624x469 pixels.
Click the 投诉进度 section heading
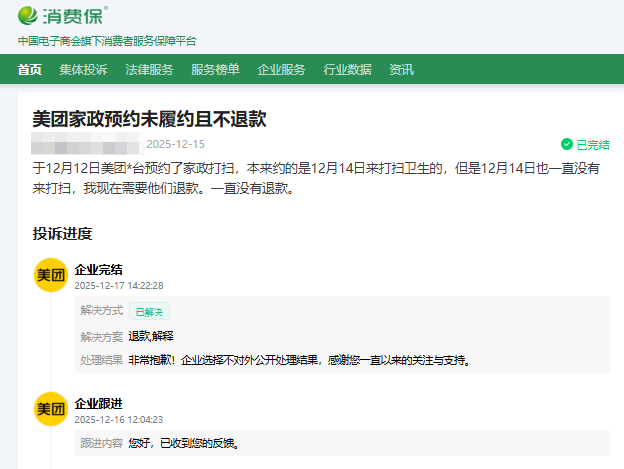[x=62, y=234]
